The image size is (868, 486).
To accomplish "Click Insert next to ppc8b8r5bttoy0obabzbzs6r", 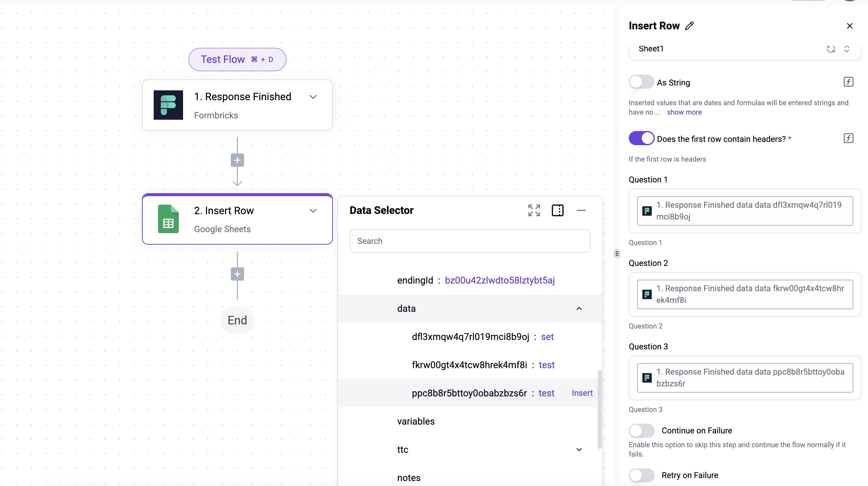I will click(582, 392).
